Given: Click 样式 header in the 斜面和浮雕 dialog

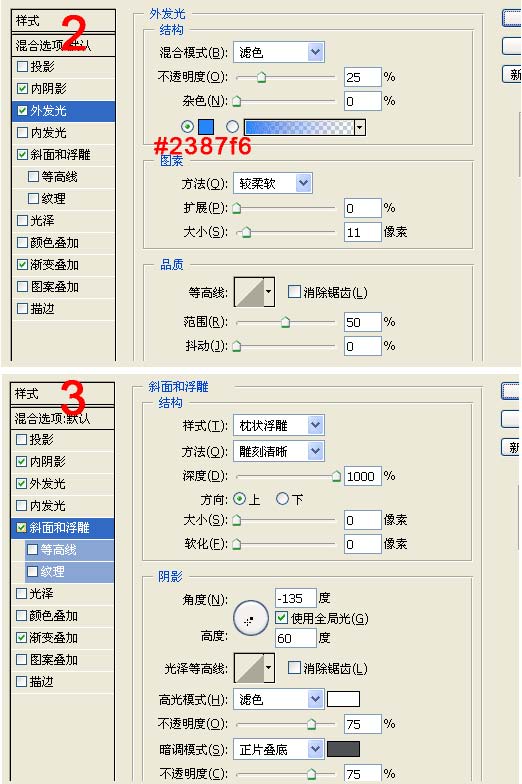Looking at the screenshot, I should click(62, 394).
